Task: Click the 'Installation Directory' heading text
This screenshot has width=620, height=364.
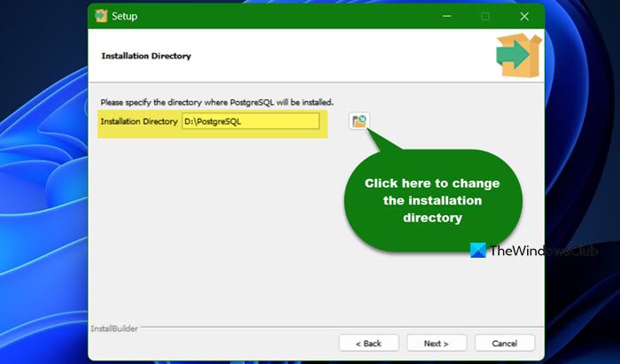Action: tap(146, 56)
